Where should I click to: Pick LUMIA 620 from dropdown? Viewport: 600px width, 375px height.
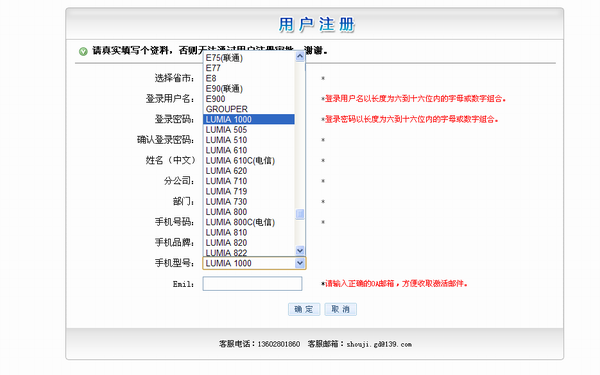[249, 171]
